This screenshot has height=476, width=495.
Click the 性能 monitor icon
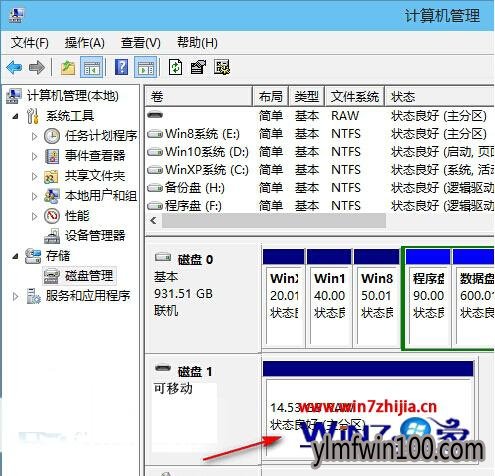point(52,216)
